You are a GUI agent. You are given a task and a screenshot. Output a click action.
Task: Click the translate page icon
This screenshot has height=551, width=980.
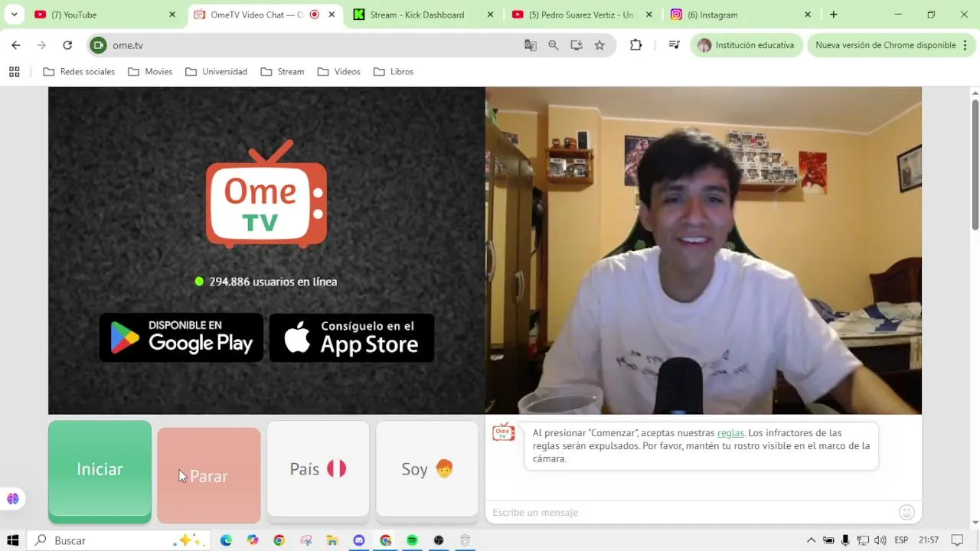click(531, 45)
